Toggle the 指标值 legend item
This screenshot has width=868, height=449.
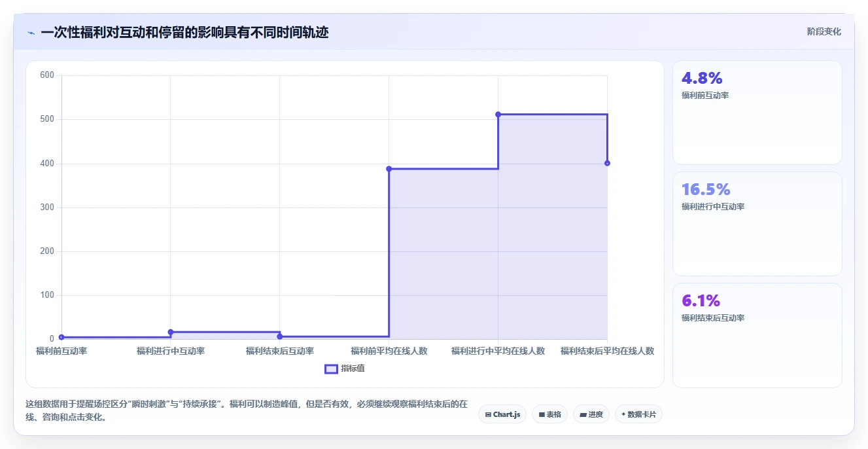pos(345,368)
